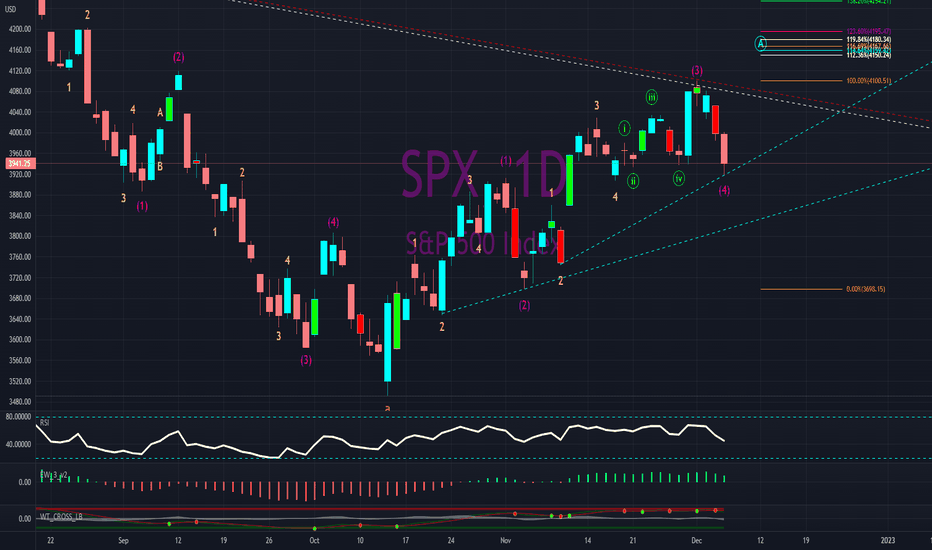Click the 4080.00 price axis label
Viewport: 932px width, 550px height.
[20, 92]
